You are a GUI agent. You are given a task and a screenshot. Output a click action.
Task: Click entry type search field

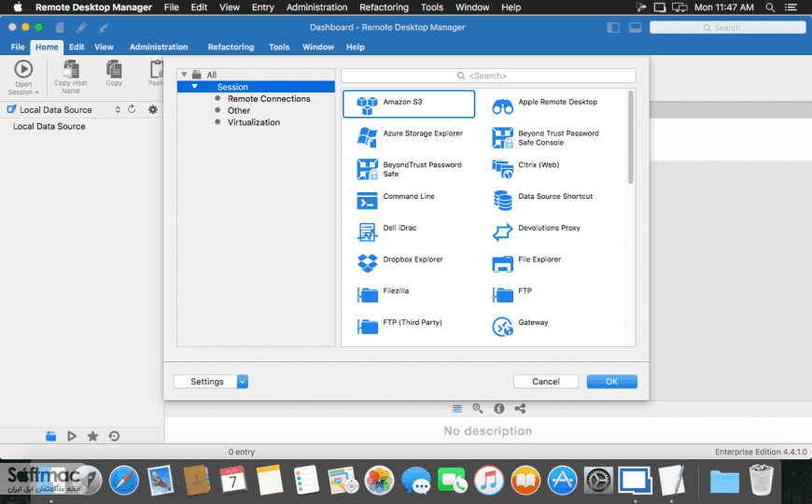coord(488,76)
